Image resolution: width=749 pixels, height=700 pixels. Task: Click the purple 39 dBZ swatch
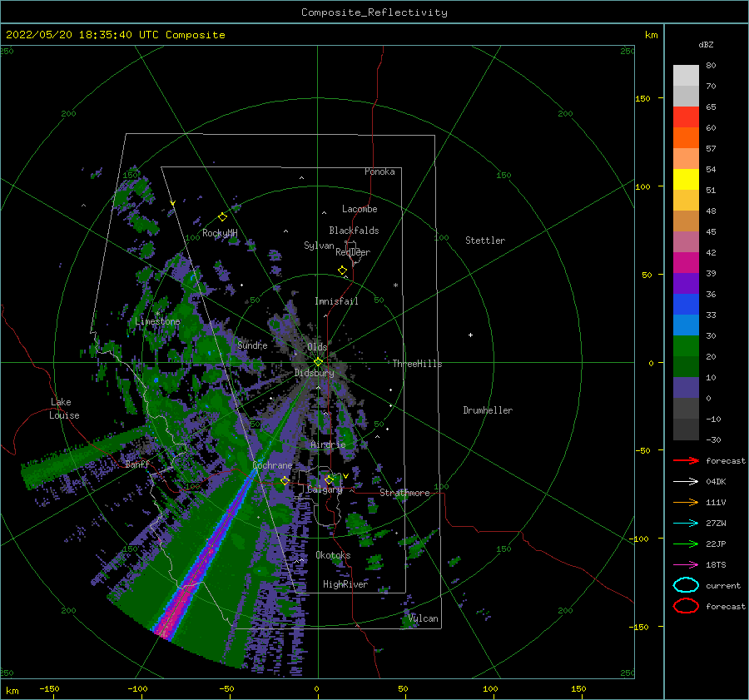(686, 283)
